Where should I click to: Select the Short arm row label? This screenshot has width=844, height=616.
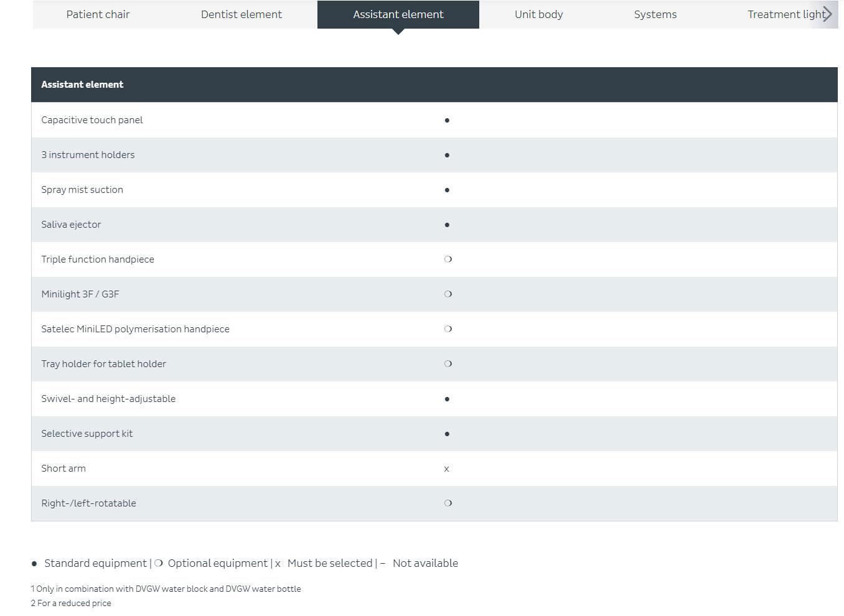click(x=63, y=469)
